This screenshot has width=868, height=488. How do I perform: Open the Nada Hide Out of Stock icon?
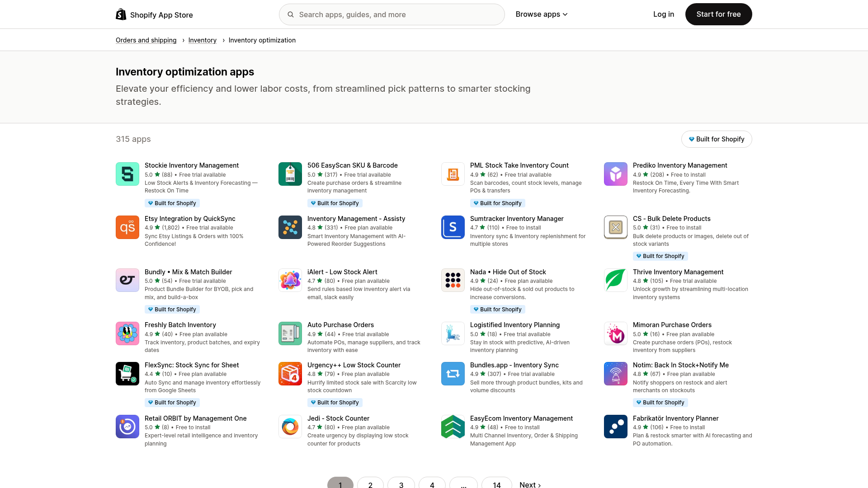(453, 280)
